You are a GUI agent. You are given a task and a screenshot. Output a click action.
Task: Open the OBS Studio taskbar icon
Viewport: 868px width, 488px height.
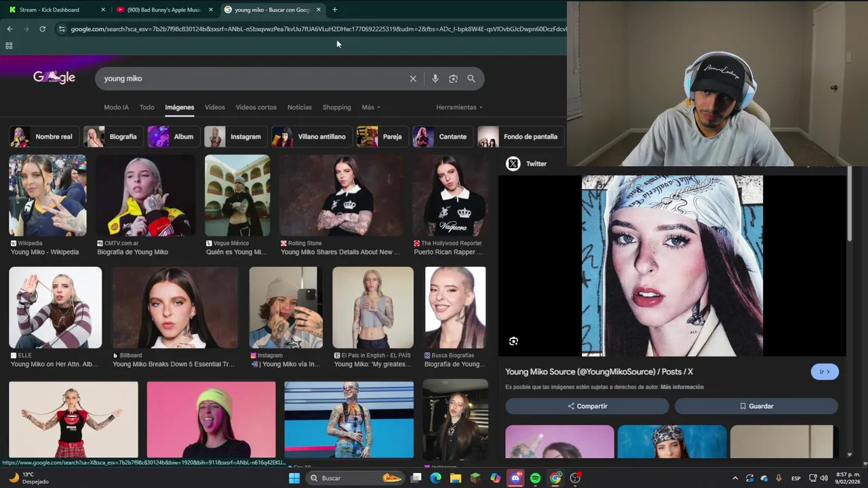tap(575, 478)
